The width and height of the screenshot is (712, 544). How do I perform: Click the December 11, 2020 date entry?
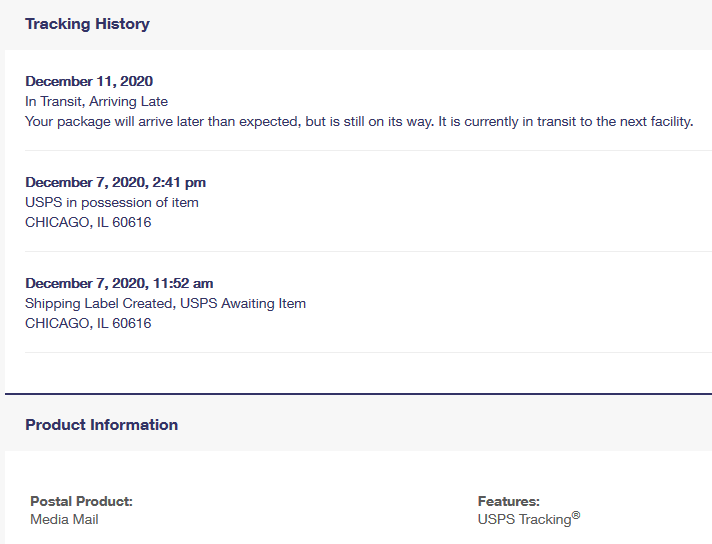pyautogui.click(x=89, y=81)
